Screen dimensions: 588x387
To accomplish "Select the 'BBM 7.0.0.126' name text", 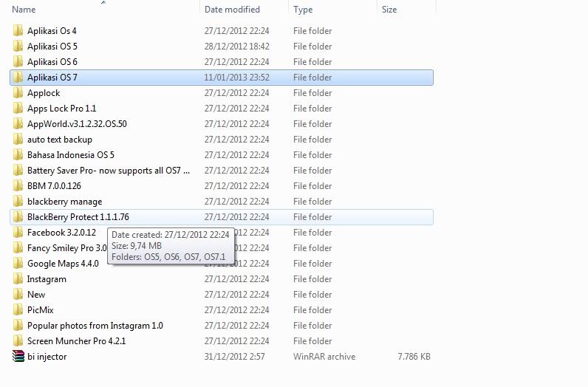I will click(54, 186).
